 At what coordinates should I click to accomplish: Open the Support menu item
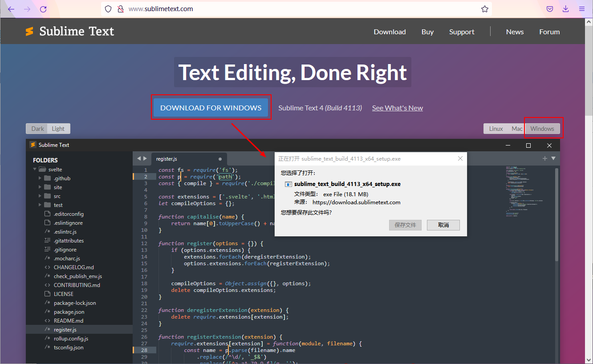462,32
